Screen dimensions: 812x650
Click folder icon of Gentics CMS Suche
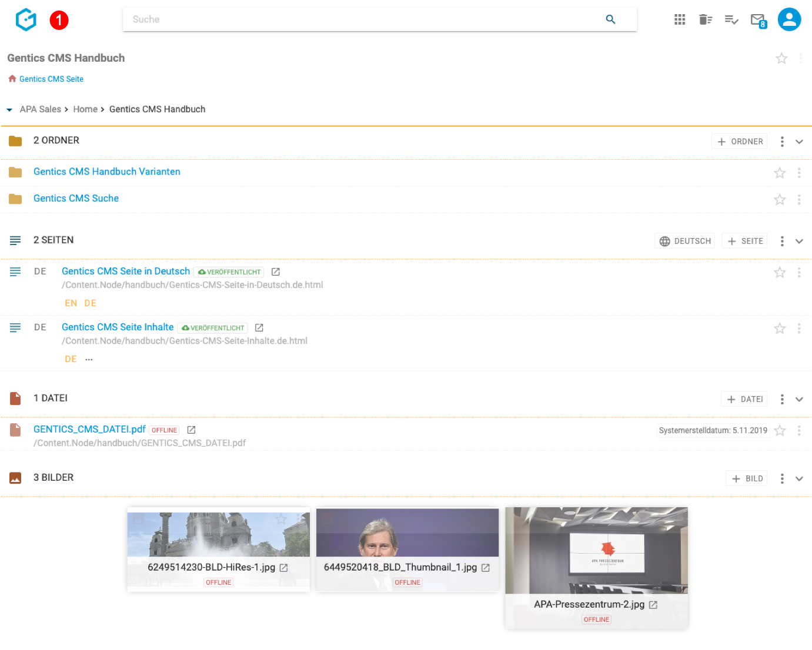15,199
